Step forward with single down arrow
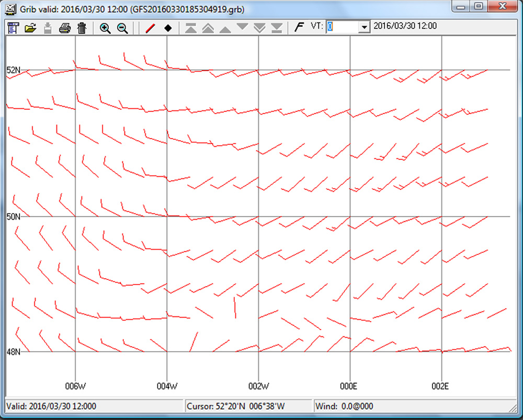The height and width of the screenshot is (420, 523). click(242, 28)
